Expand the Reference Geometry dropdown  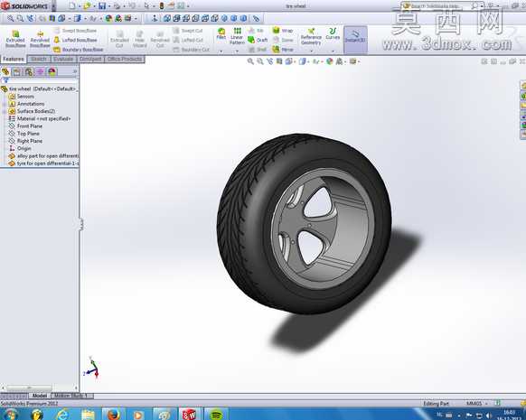(311, 51)
